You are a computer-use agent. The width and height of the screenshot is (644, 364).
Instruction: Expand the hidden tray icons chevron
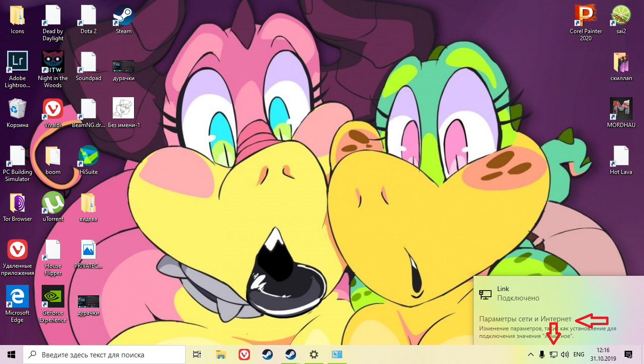(530, 355)
